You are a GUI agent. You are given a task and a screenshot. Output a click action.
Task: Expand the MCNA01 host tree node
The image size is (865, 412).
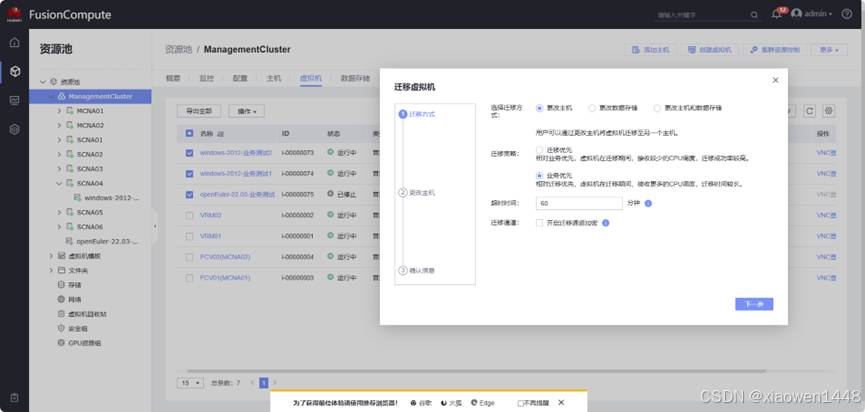click(59, 111)
